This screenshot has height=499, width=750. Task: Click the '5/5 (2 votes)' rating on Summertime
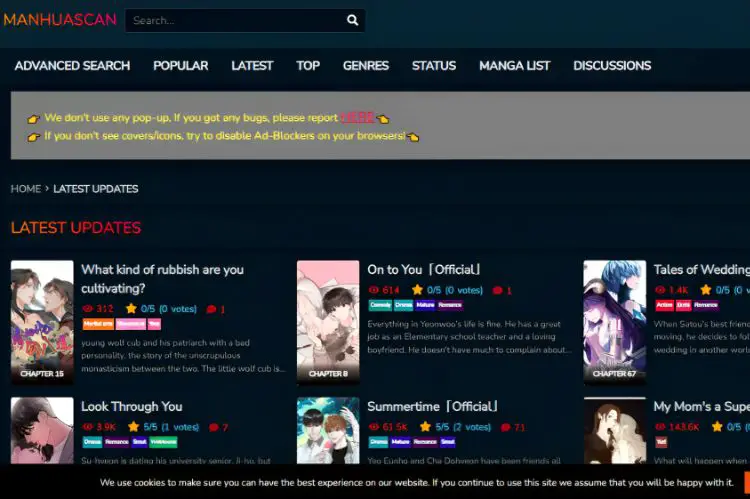click(463, 427)
